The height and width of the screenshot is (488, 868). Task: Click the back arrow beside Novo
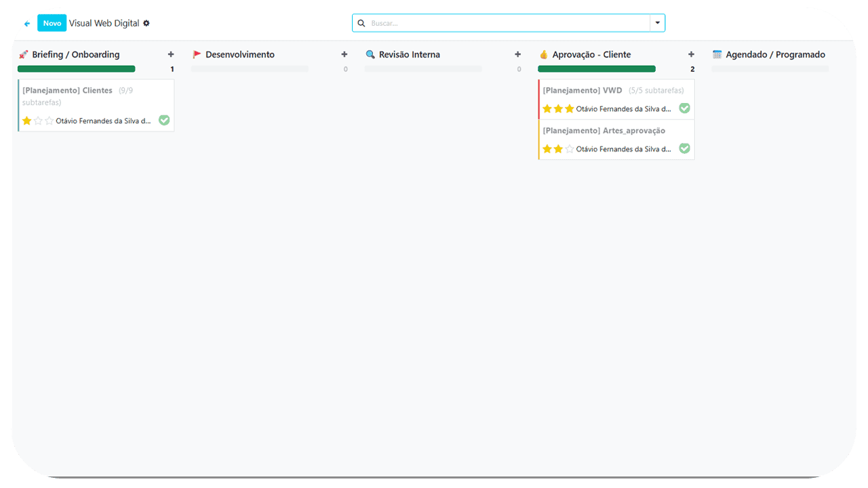27,24
